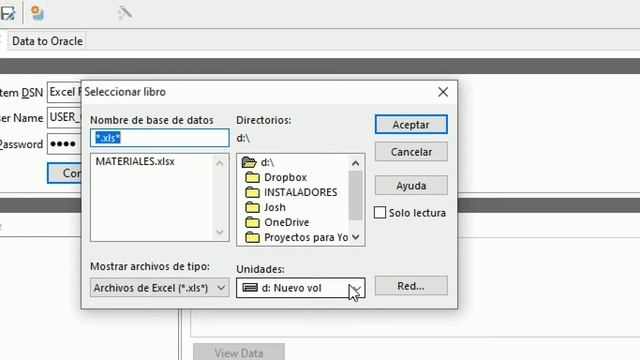Select the MATERIALES.xlsx file

(135, 162)
